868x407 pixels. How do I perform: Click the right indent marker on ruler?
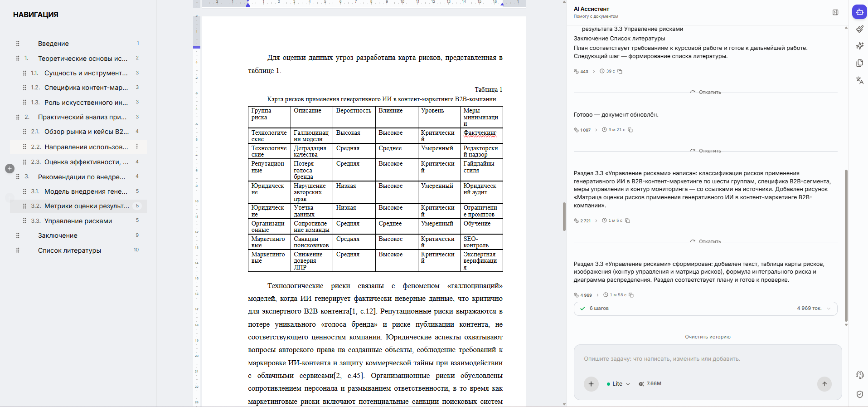coord(502,4)
